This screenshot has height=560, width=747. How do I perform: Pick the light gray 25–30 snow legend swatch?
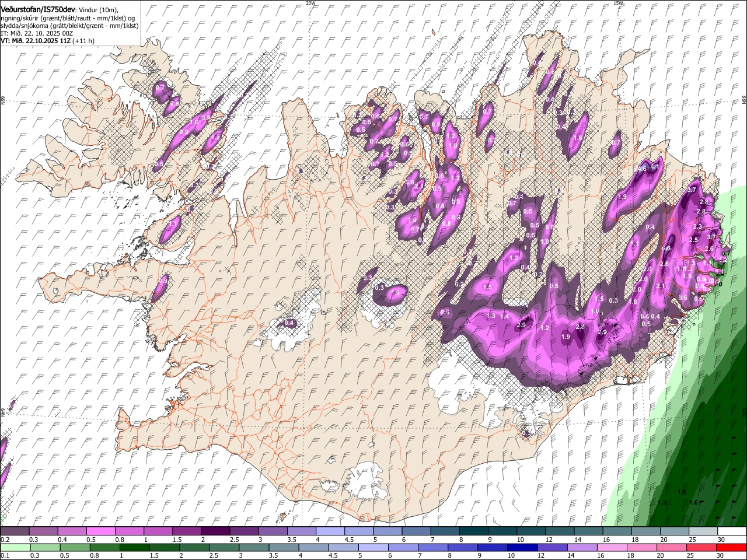click(703, 531)
